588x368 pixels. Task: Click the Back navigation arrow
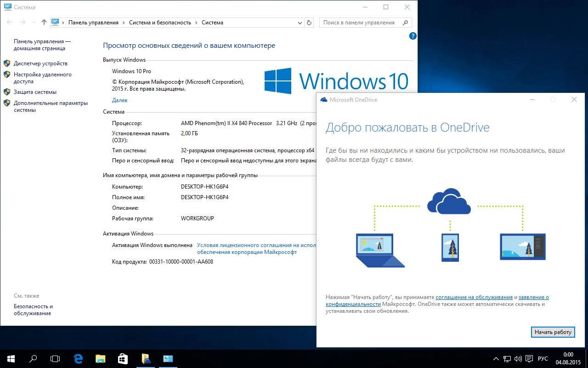pos(10,22)
